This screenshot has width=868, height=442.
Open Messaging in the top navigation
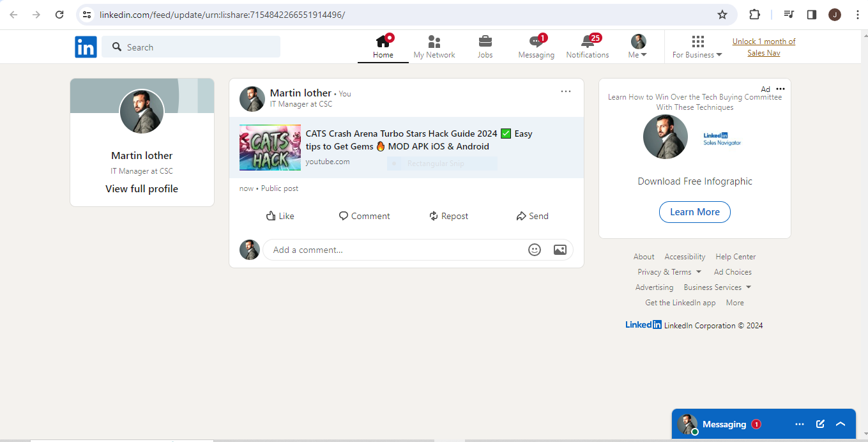click(x=537, y=47)
